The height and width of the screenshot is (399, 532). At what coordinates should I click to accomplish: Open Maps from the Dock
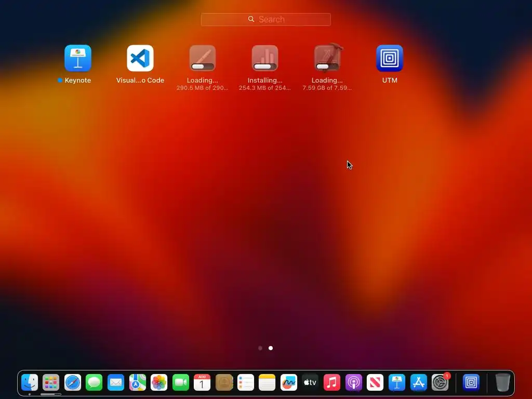[137, 382]
